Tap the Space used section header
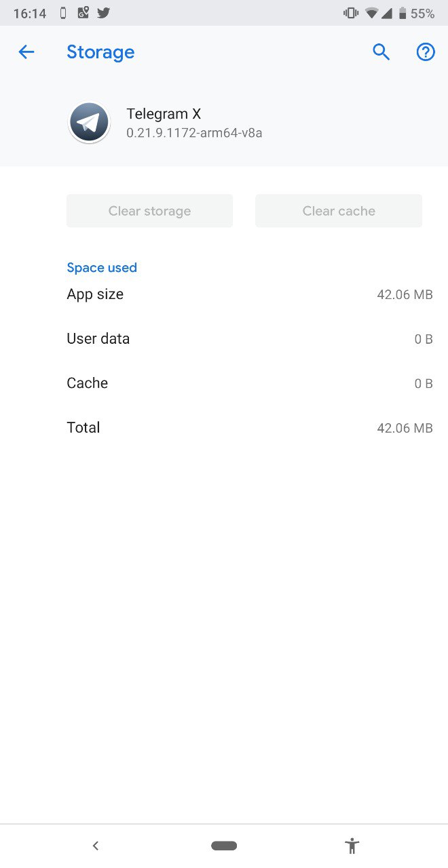Image resolution: width=448 pixels, height=868 pixels. (x=102, y=268)
